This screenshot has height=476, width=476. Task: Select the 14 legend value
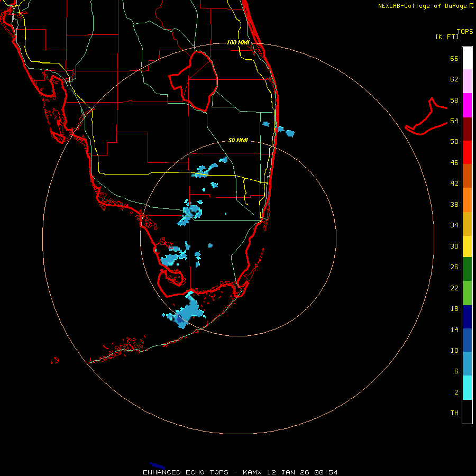(x=454, y=329)
